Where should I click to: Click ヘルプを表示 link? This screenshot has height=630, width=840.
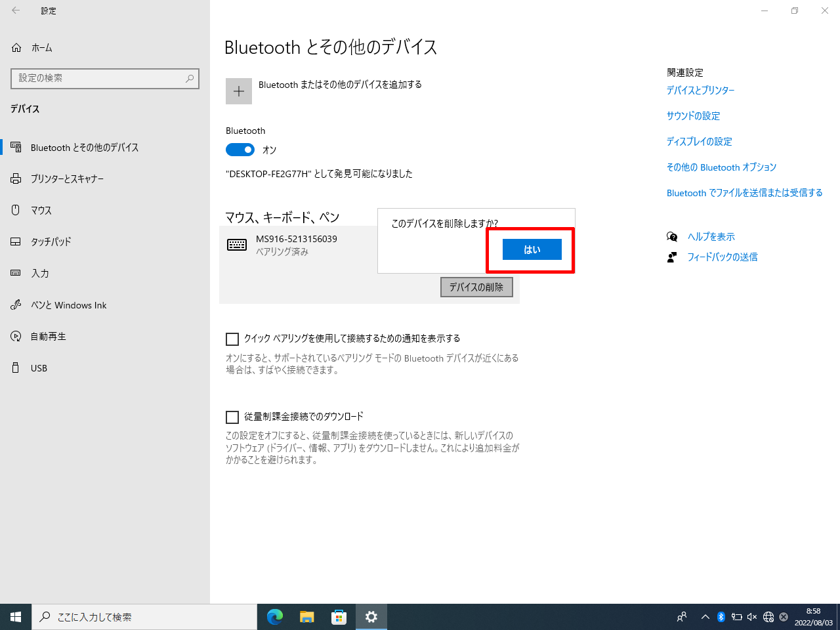pos(711,237)
